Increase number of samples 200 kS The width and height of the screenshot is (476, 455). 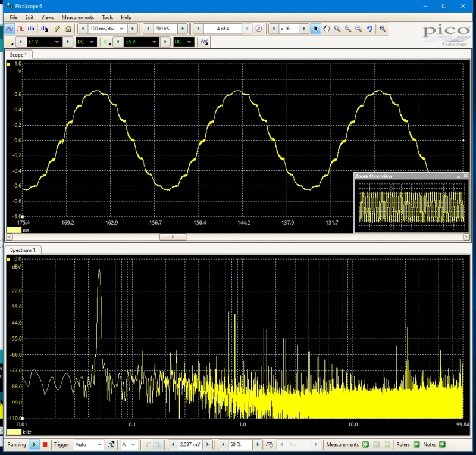[183, 29]
